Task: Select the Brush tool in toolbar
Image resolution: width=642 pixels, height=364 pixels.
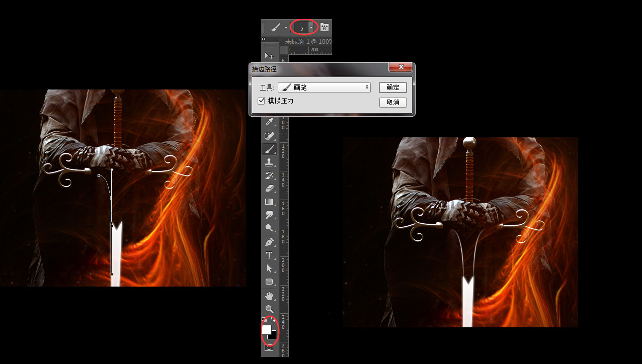Action: tap(269, 149)
